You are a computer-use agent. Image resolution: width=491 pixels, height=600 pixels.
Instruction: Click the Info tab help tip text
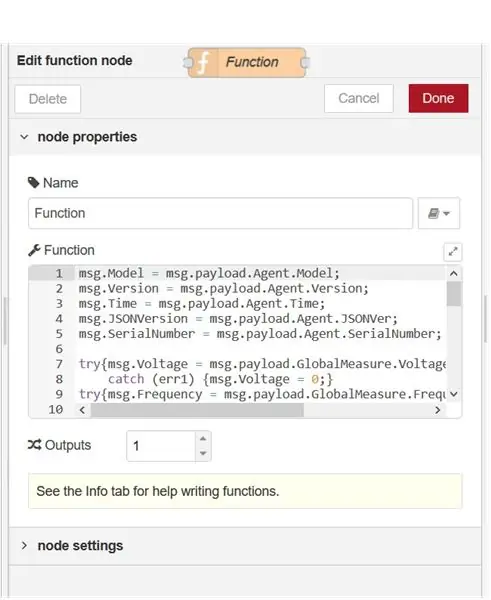[158, 491]
